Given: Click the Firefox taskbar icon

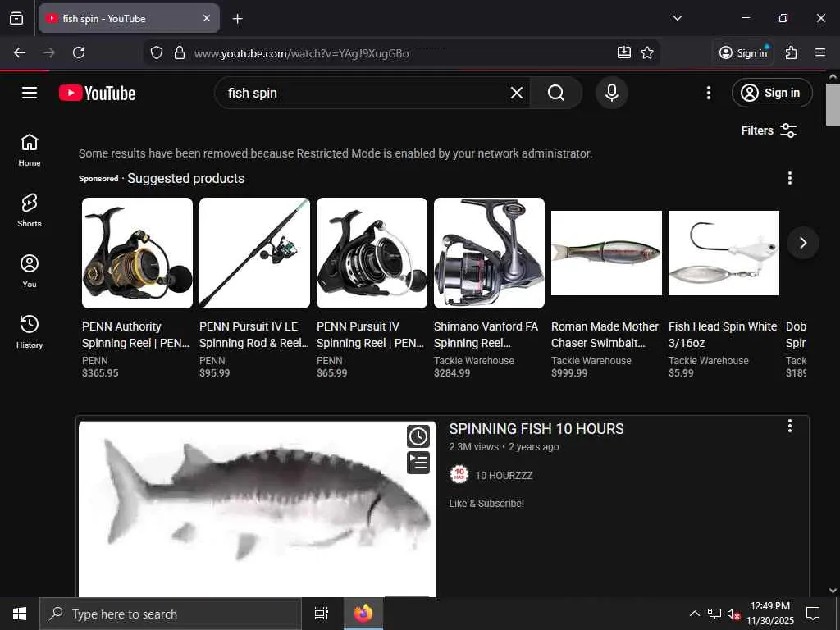Looking at the screenshot, I should pyautogui.click(x=363, y=614).
